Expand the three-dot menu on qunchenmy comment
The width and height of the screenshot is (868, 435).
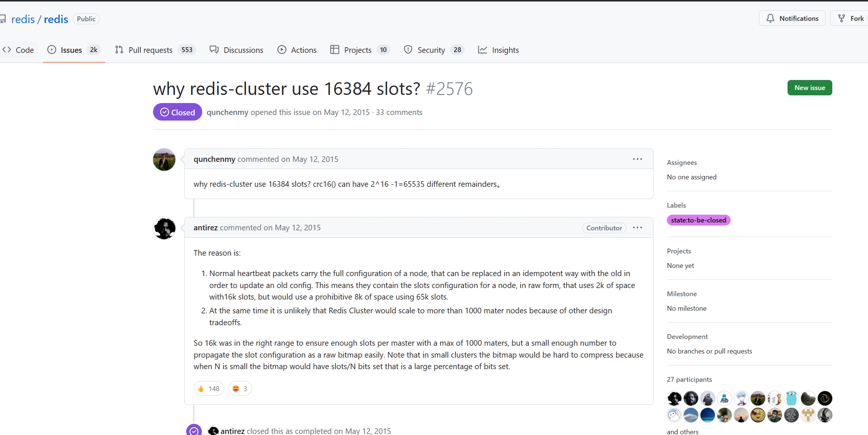(x=638, y=159)
